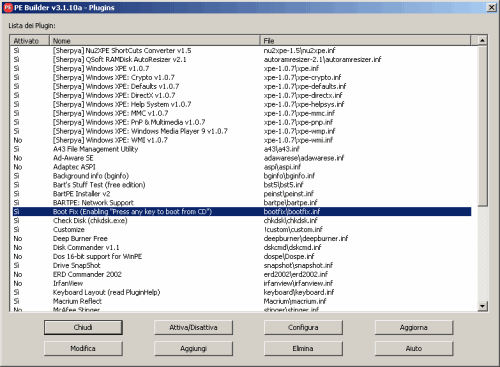Select ERD Commander 2002 row
500x367 pixels.
tap(242, 275)
